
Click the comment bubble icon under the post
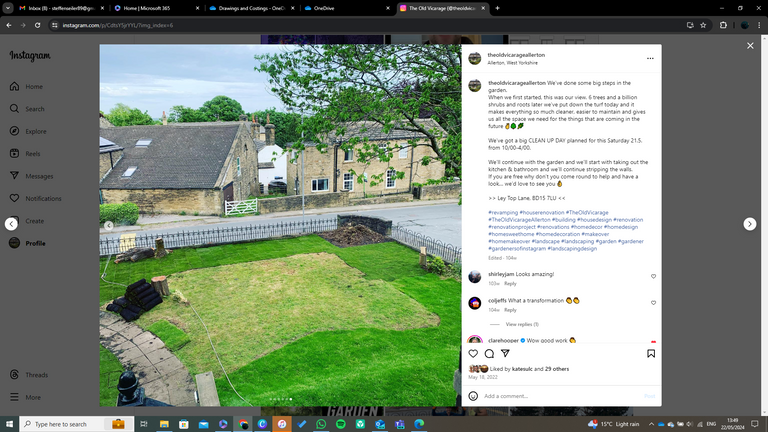click(489, 354)
